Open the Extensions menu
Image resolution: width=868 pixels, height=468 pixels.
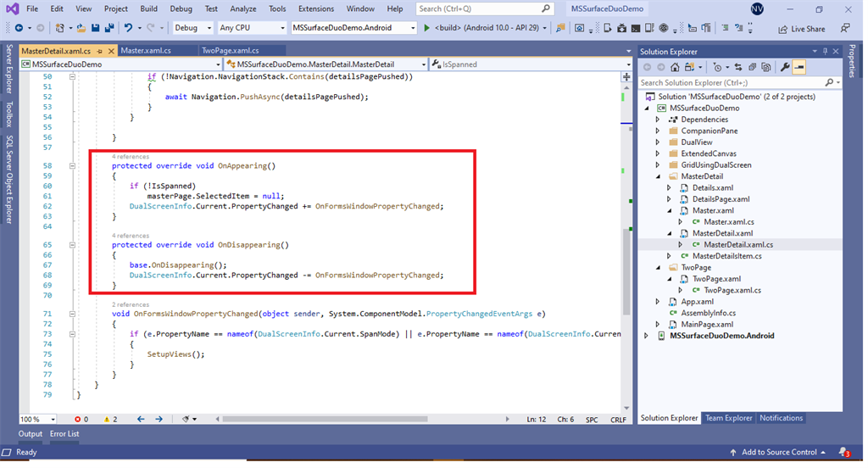click(x=316, y=8)
